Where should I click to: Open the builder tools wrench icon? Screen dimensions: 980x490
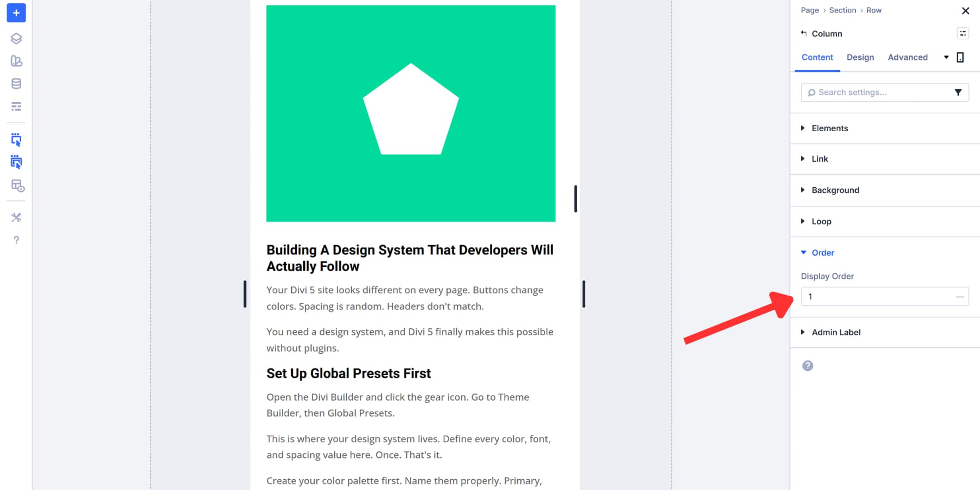click(16, 217)
